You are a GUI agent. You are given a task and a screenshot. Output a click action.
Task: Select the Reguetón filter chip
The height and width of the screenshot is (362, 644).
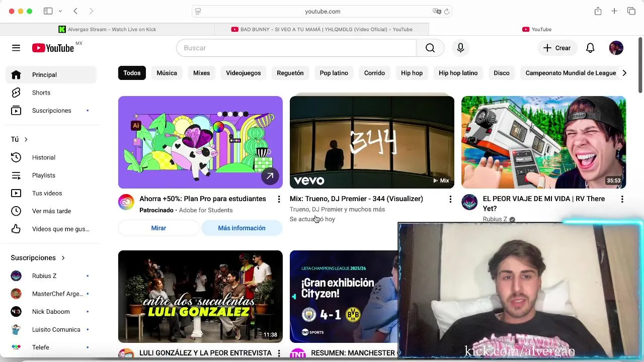290,73
